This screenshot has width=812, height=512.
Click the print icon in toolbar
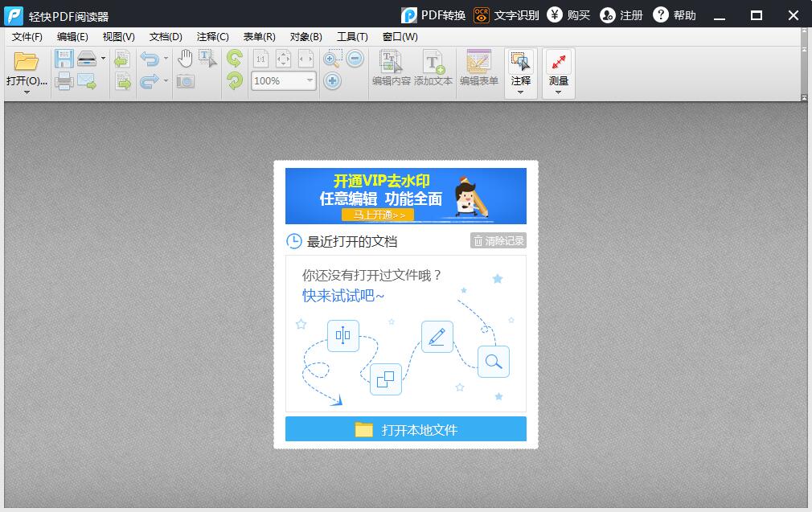(64, 81)
